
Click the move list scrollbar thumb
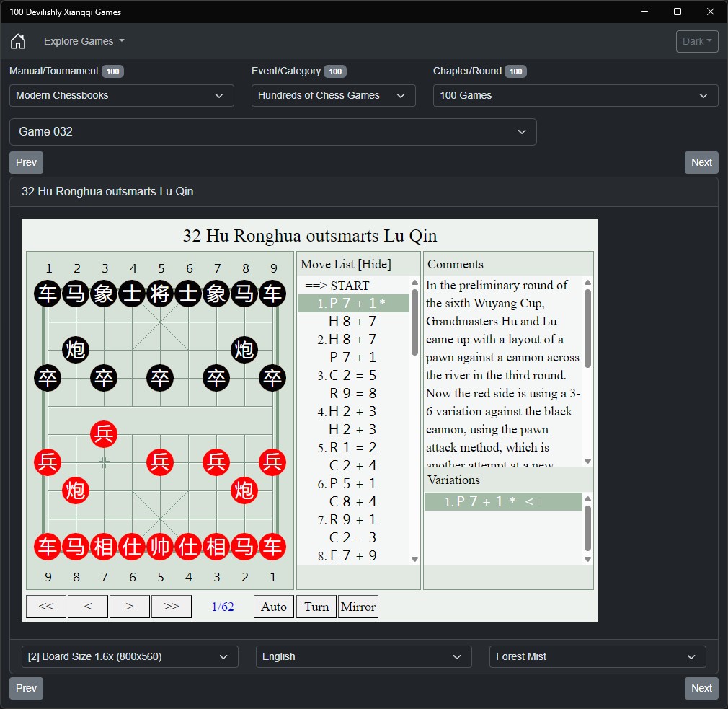414,322
